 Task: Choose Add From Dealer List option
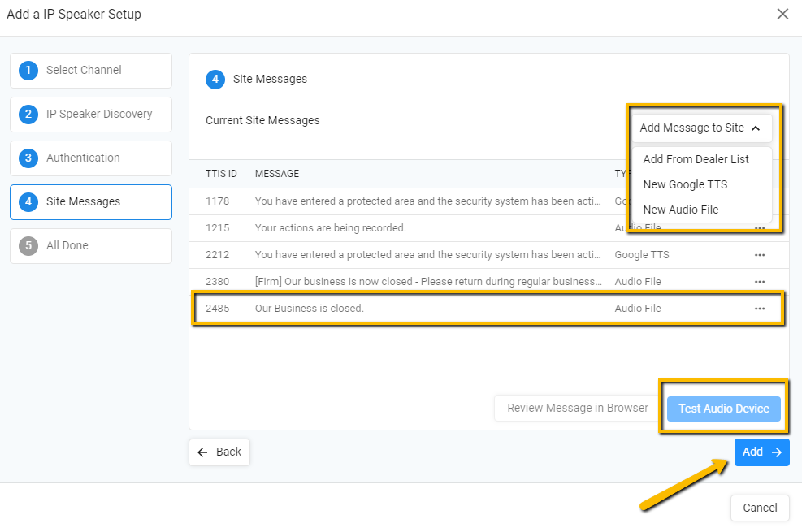click(x=696, y=159)
